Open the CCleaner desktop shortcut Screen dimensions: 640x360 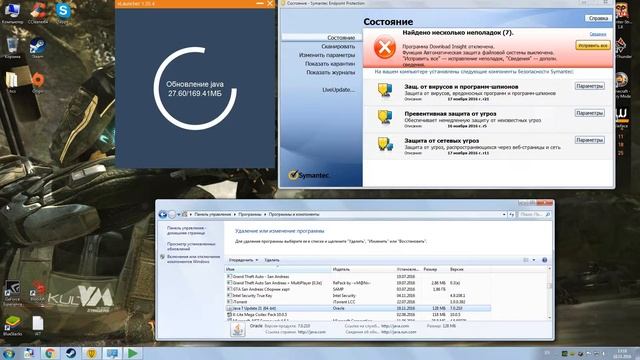pyautogui.click(x=38, y=12)
